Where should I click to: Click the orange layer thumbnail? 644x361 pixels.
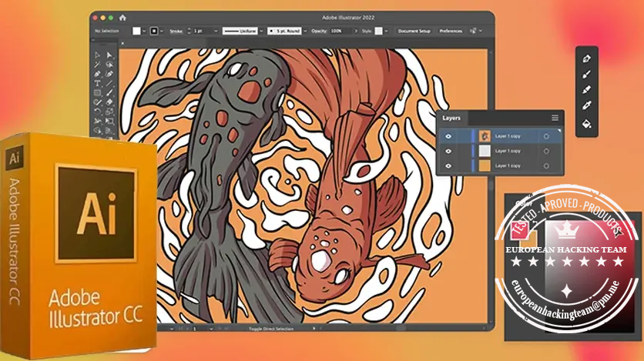485,165
